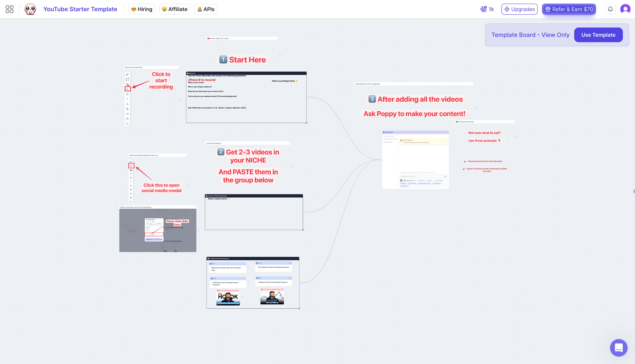Open the Claude 4 Sonnet model dropdown
Viewport: 635px width, 364px height.
[x=410, y=181]
